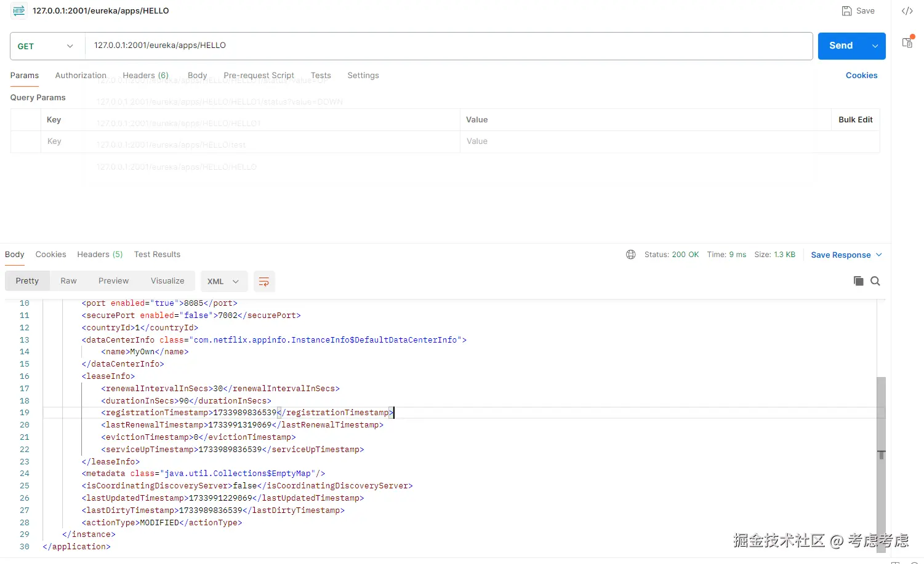This screenshot has height=564, width=924.
Task: Select the response Body tab
Action: point(15,255)
